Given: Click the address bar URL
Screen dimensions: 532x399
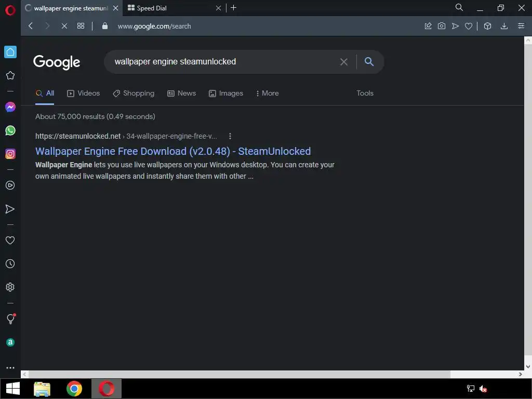Looking at the screenshot, I should coord(154,26).
